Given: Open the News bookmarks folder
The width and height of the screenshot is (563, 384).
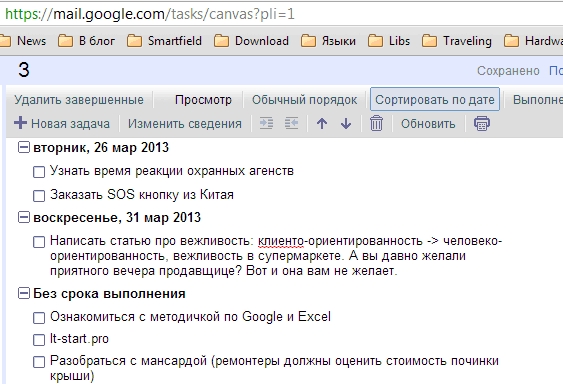Looking at the screenshot, I should tap(23, 41).
